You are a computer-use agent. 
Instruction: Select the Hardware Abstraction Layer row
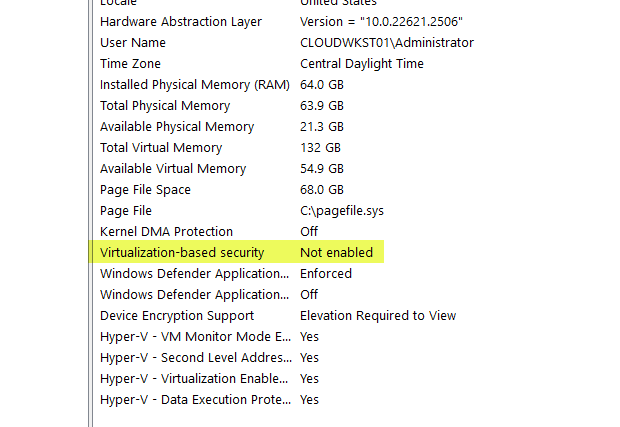pos(181,22)
